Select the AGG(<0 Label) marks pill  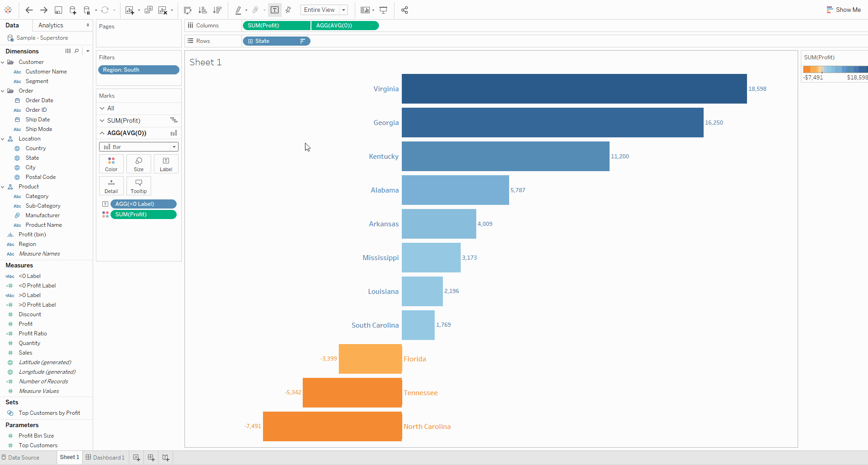(x=143, y=204)
